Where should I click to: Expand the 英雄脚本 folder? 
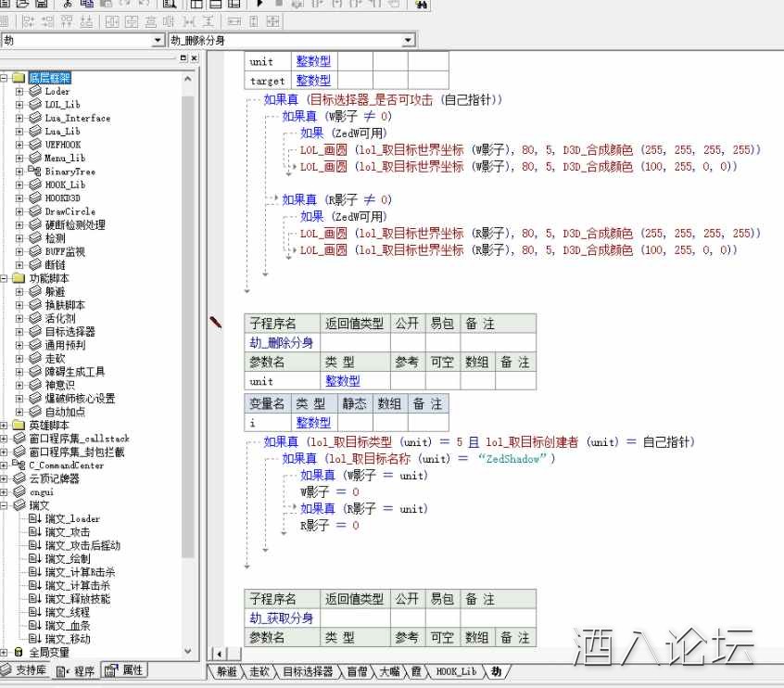[6, 426]
